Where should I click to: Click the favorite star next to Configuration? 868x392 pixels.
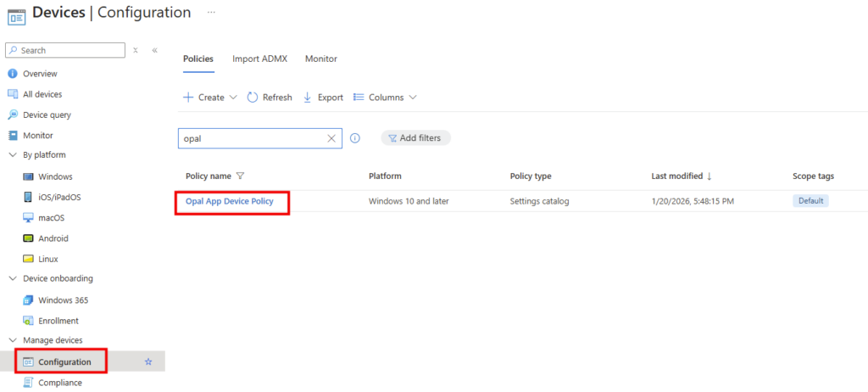(x=148, y=361)
